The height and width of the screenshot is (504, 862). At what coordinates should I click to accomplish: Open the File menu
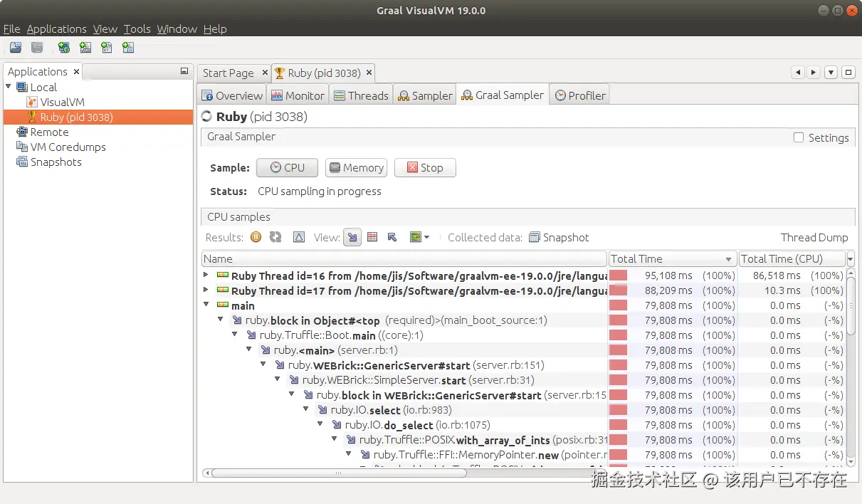coord(11,28)
